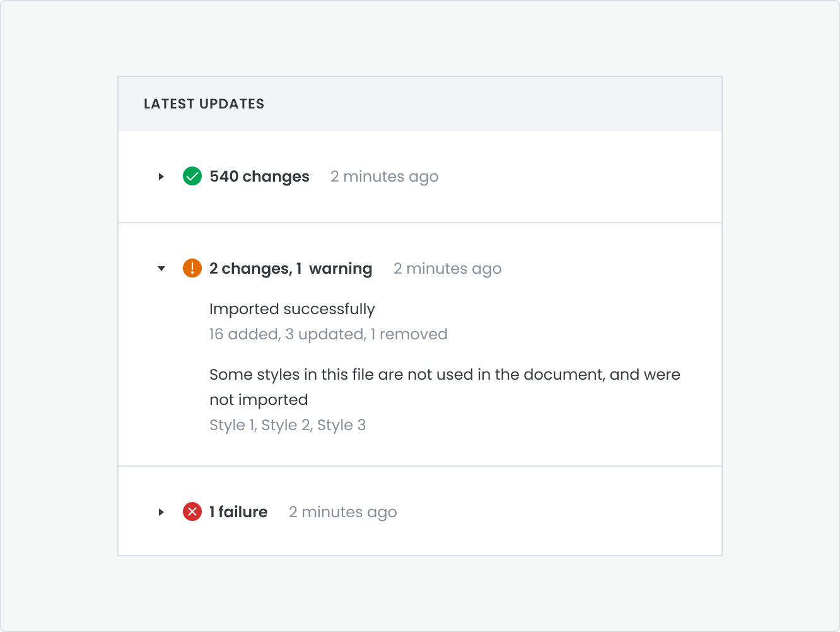Collapse the 2 changes, 1 warning row
840x632 pixels.
(161, 269)
